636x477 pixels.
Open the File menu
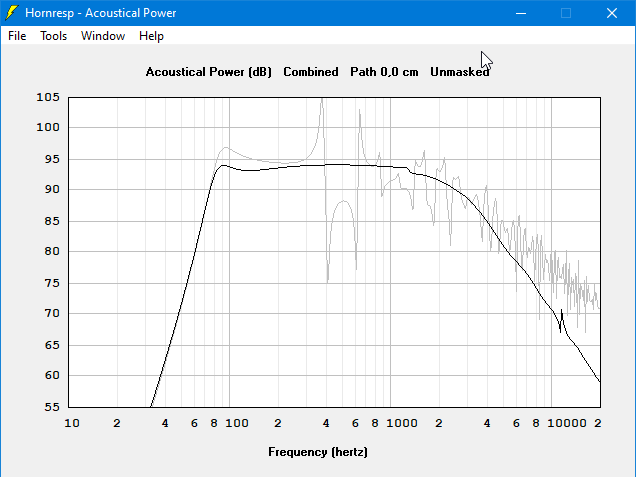(17, 36)
